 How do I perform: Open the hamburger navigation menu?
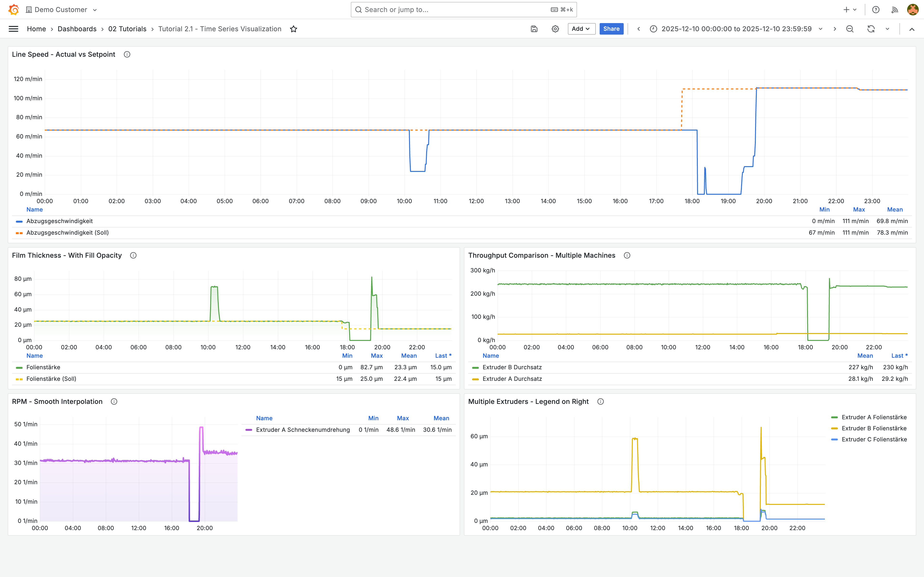[13, 29]
